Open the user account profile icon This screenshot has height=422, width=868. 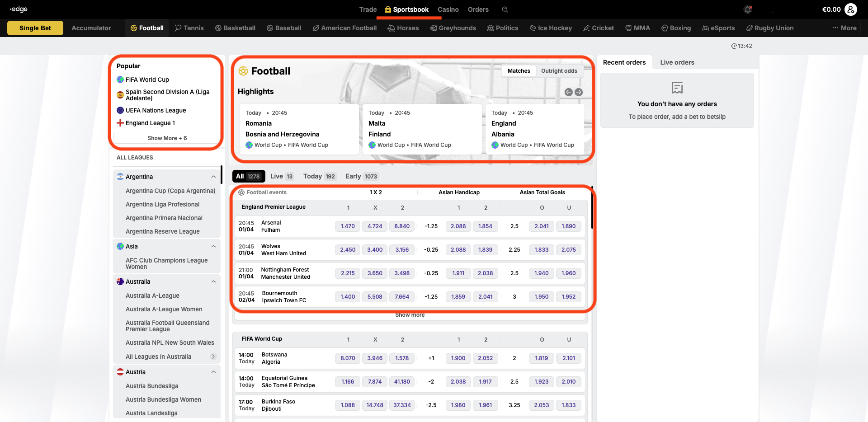point(850,9)
